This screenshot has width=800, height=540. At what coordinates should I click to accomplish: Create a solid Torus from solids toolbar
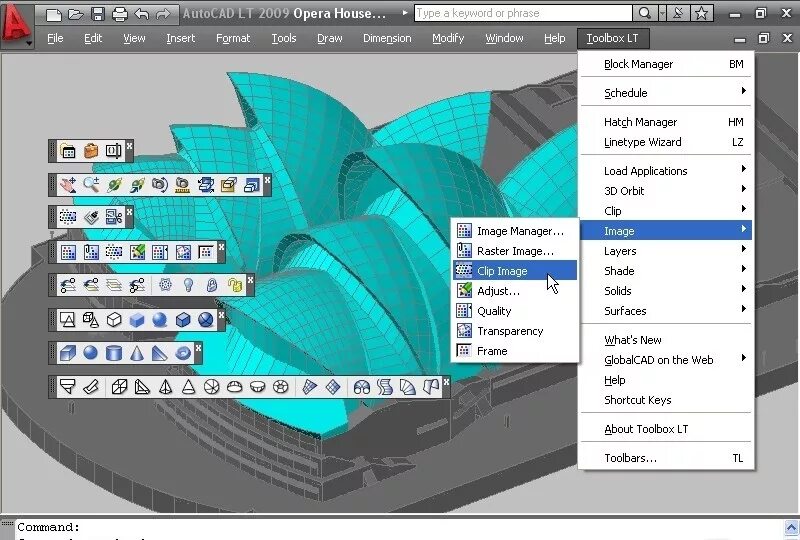(183, 353)
